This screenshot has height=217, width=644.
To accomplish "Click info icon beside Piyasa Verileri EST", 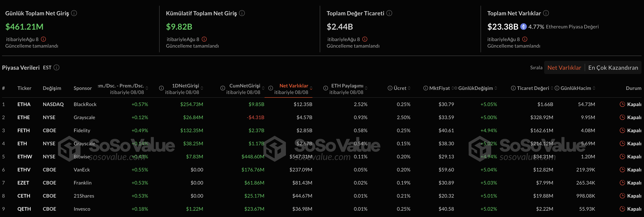I will 56,68.
